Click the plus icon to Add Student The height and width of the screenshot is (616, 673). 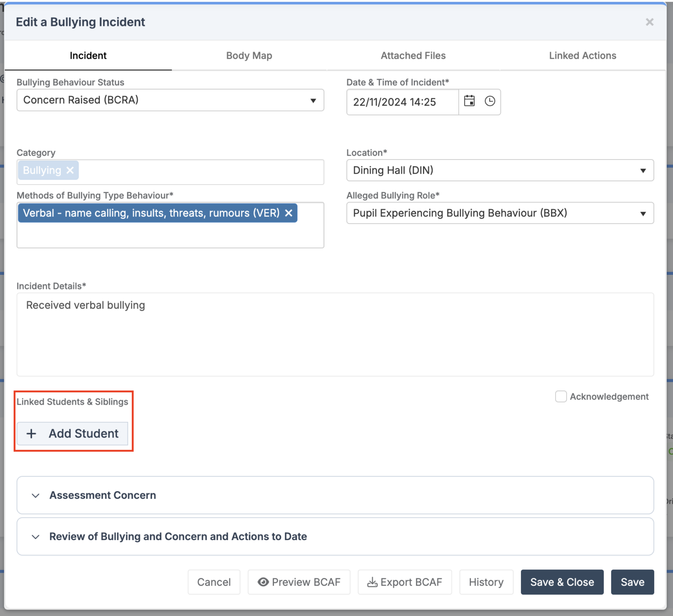pyautogui.click(x=31, y=434)
